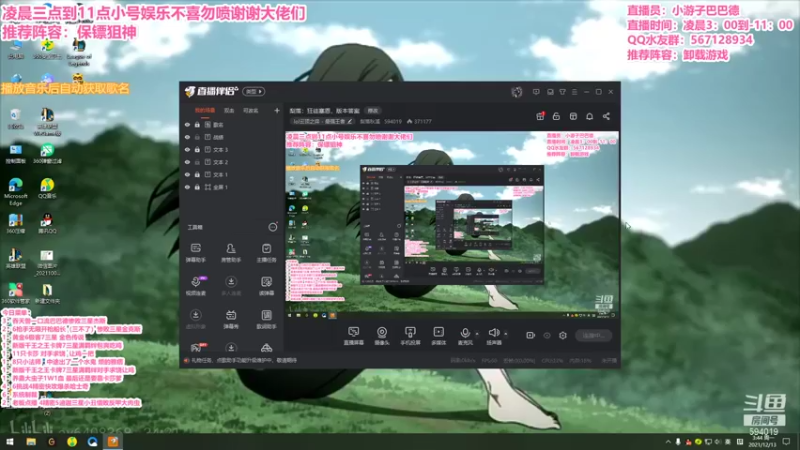Mute the 麦克风 microphone

pos(465,336)
